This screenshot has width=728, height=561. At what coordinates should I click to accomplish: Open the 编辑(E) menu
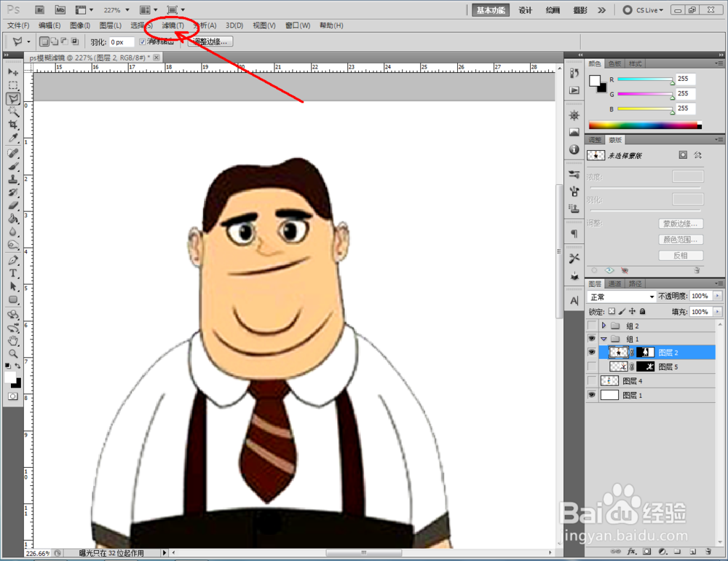[50, 25]
